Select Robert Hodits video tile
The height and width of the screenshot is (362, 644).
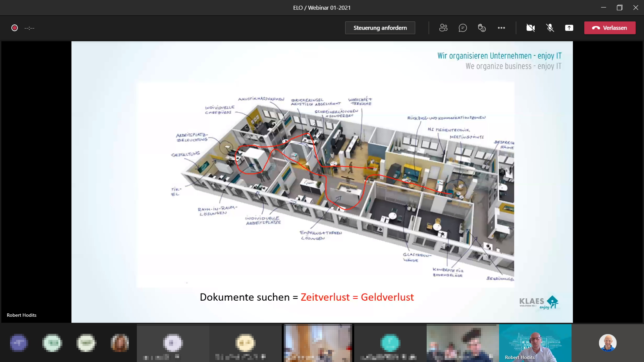tap(535, 343)
